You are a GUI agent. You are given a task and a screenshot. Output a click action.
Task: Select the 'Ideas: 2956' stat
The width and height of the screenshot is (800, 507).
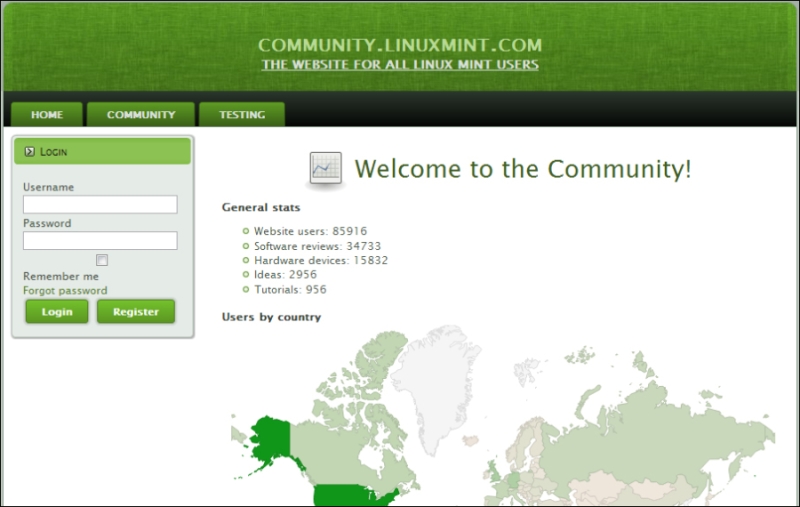(x=285, y=274)
